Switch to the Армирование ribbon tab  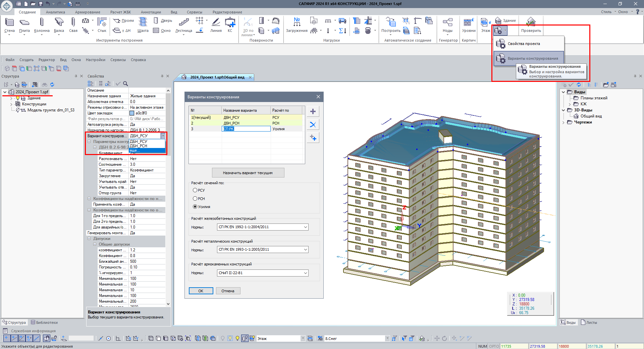[88, 12]
